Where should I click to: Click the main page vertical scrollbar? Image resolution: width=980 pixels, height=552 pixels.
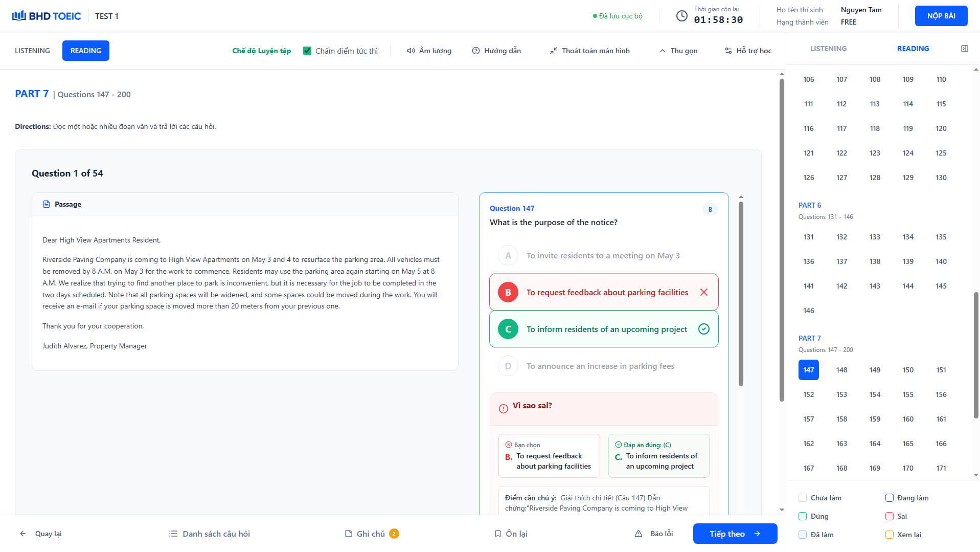point(782,240)
